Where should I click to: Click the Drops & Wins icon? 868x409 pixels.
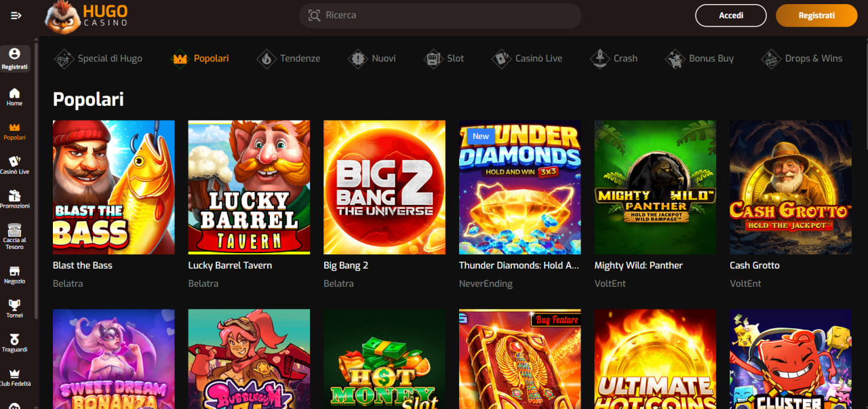pos(771,59)
